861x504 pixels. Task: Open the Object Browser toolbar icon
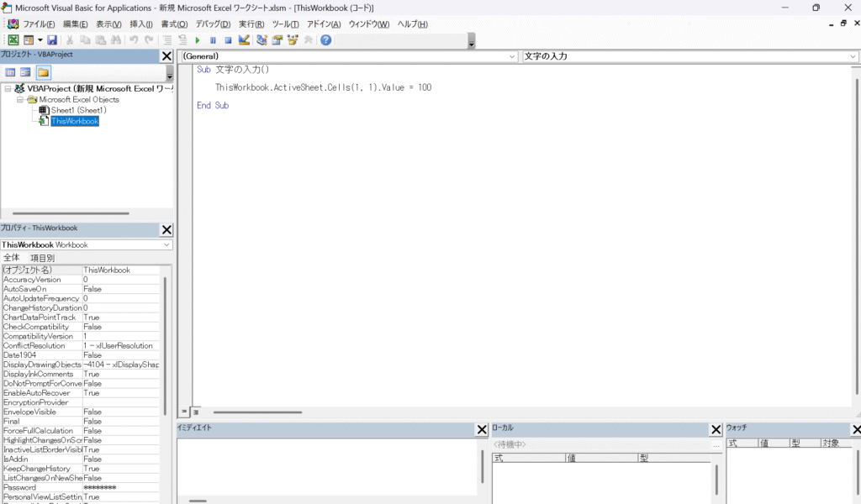293,40
